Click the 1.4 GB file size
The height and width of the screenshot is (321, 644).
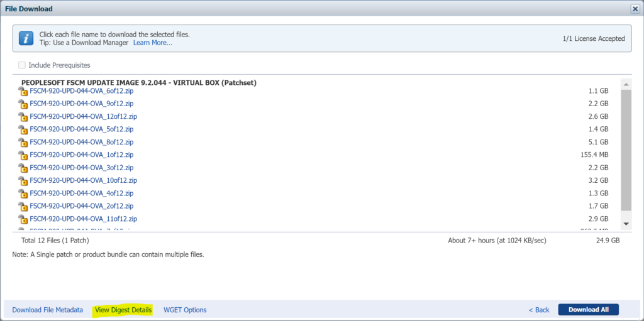pyautogui.click(x=598, y=129)
